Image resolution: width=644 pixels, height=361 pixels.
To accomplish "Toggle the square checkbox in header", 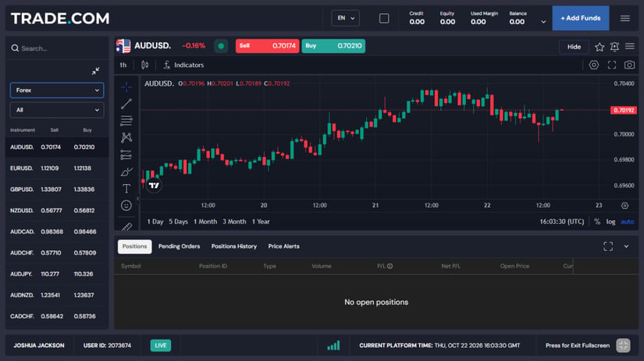I will [384, 19].
